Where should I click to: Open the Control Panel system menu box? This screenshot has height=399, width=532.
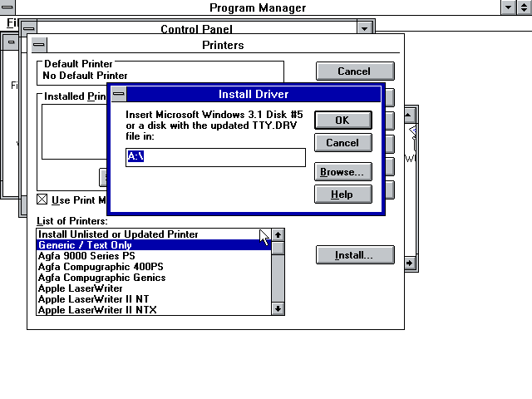28,29
